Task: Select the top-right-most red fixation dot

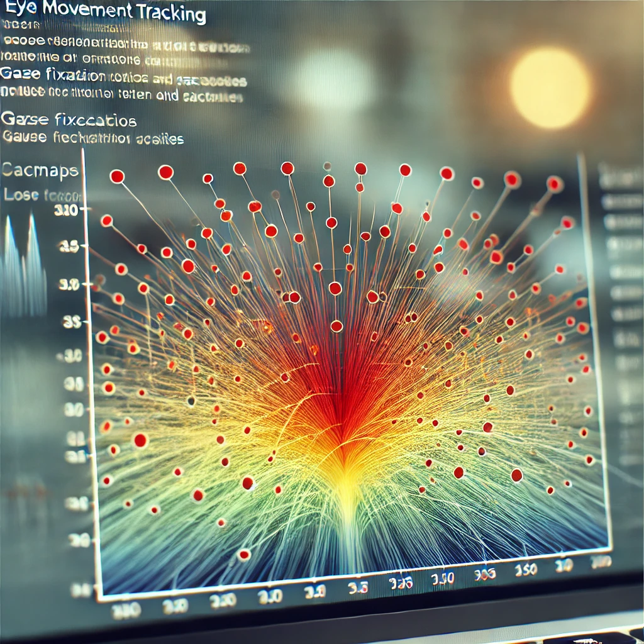Action: (554, 184)
